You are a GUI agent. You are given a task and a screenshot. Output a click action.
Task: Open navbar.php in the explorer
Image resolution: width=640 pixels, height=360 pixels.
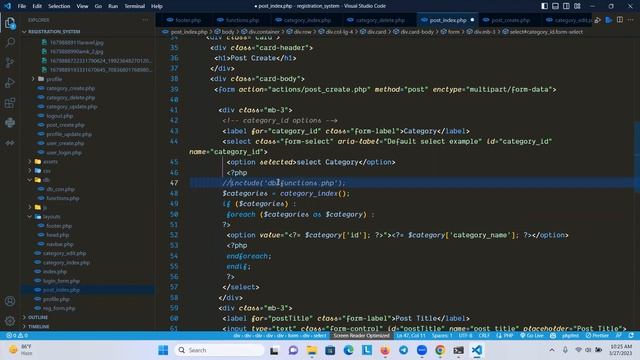[x=60, y=244]
